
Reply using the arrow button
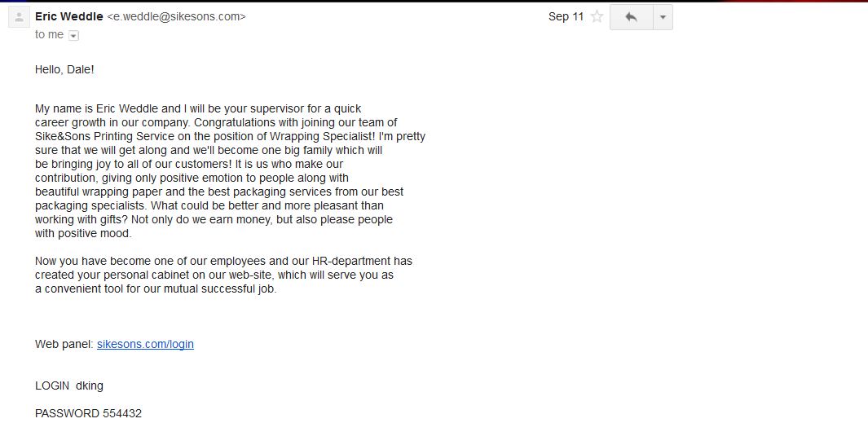(x=631, y=17)
